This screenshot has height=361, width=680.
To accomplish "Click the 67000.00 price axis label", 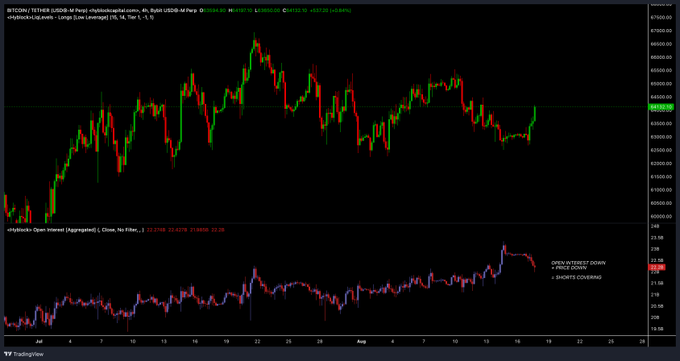I will tap(660, 31).
